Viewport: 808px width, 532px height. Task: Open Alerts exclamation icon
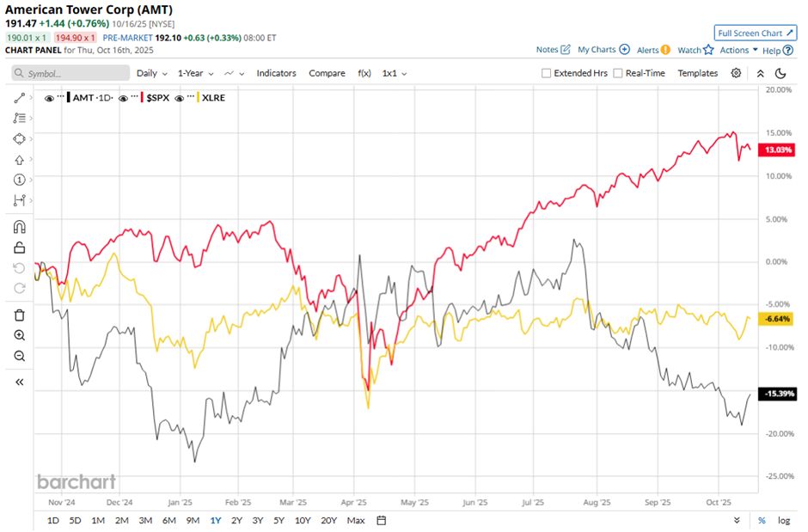(666, 50)
